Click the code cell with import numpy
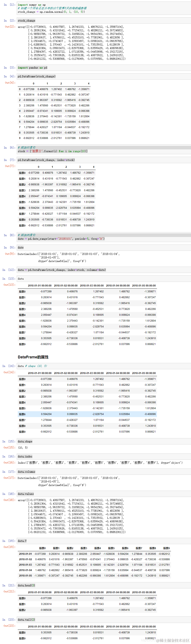 [104, 8]
